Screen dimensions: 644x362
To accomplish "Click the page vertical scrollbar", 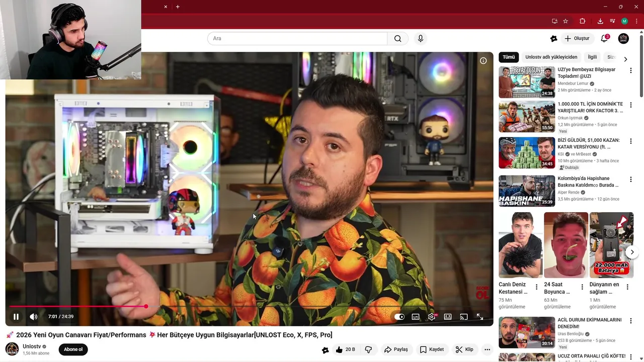I will point(641,65).
